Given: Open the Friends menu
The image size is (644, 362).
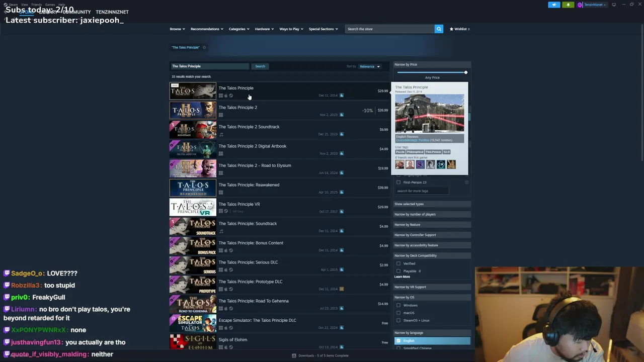Looking at the screenshot, I should click(x=36, y=5).
